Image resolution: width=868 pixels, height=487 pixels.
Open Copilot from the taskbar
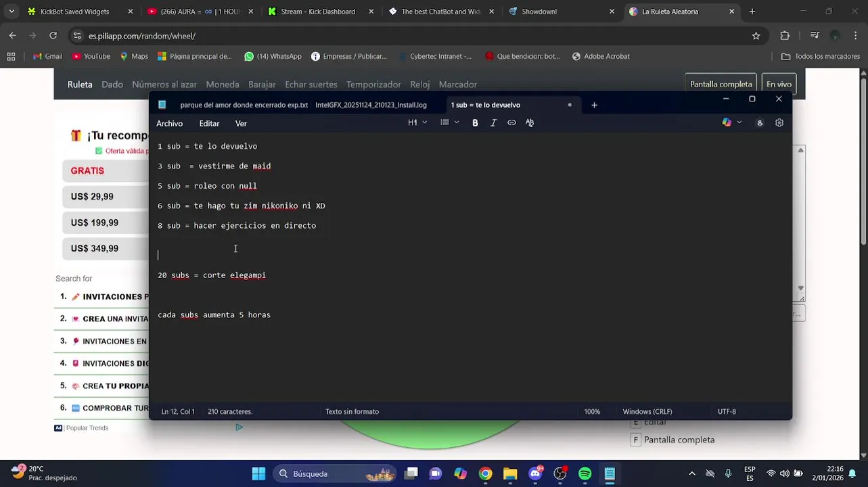(x=461, y=473)
